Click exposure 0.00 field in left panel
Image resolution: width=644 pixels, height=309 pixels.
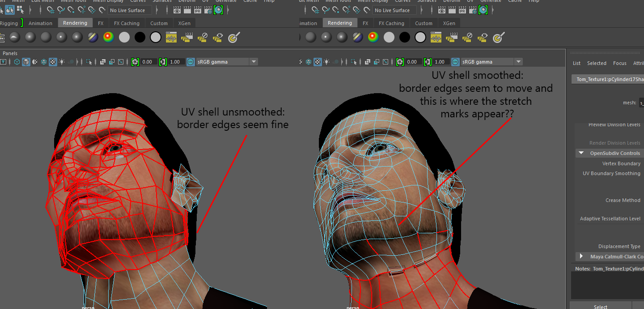click(x=149, y=62)
